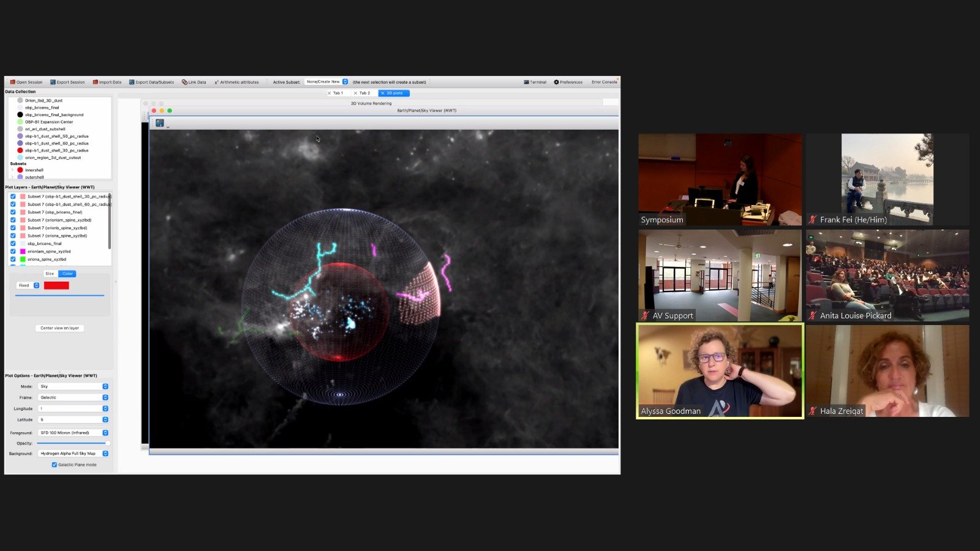
Task: Click the blue transparency slider under Fixed
Action: [59, 296]
